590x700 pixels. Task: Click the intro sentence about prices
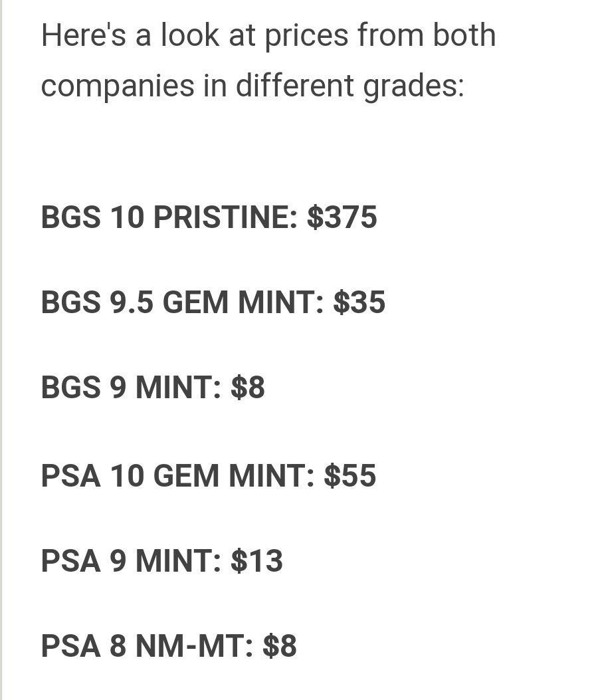click(268, 60)
